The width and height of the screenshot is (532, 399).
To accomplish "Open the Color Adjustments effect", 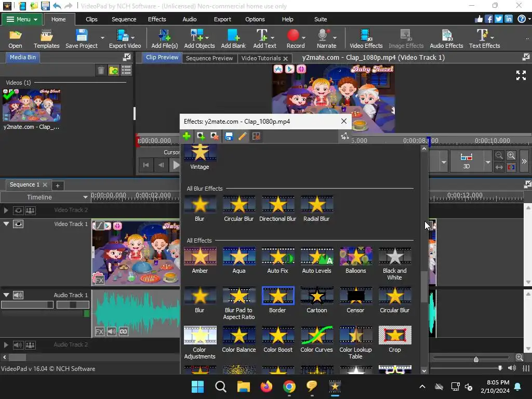I will (200, 343).
